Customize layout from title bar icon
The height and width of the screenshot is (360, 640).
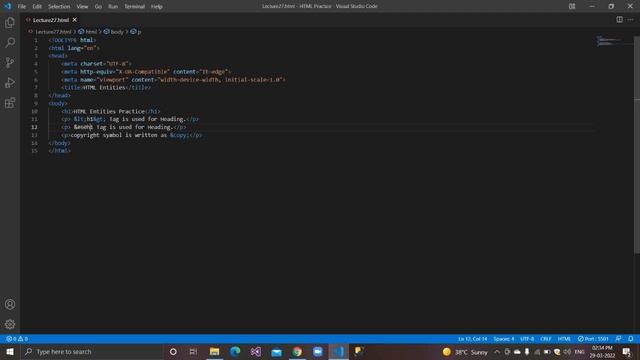pos(572,6)
